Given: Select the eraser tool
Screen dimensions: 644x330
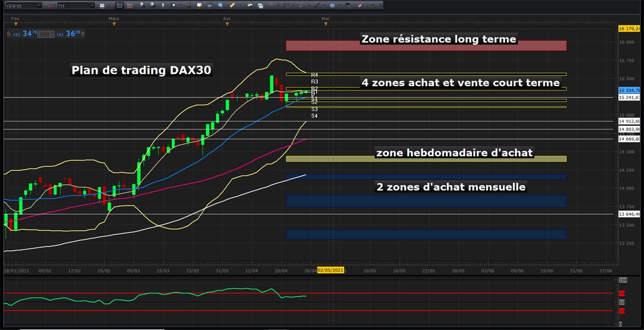Looking at the screenshot, I should (x=360, y=5).
